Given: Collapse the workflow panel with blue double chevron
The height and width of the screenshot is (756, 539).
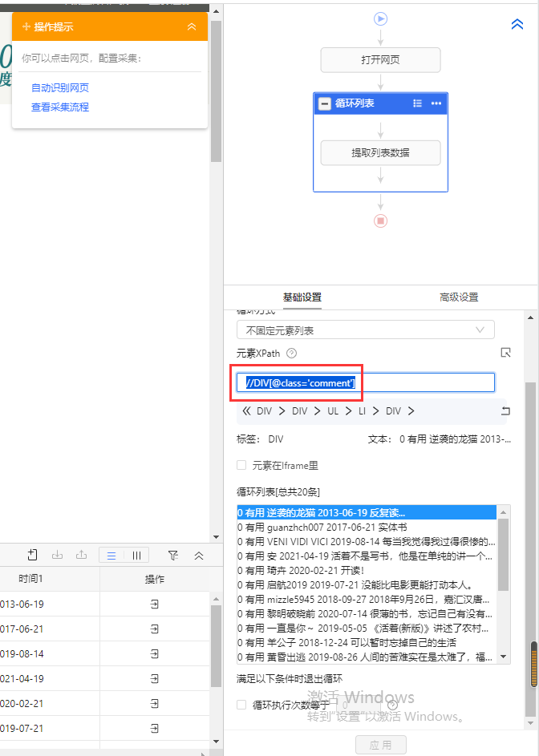Looking at the screenshot, I should [x=517, y=25].
